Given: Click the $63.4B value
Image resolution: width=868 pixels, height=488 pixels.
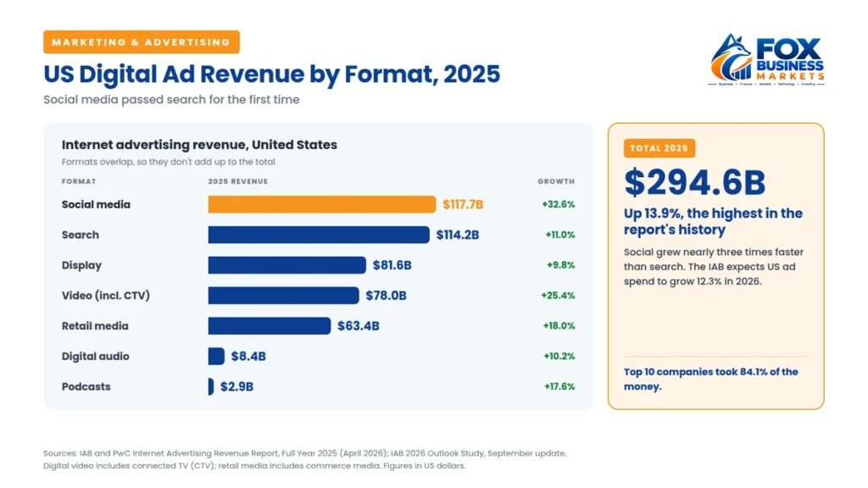Looking at the screenshot, I should click(359, 326).
